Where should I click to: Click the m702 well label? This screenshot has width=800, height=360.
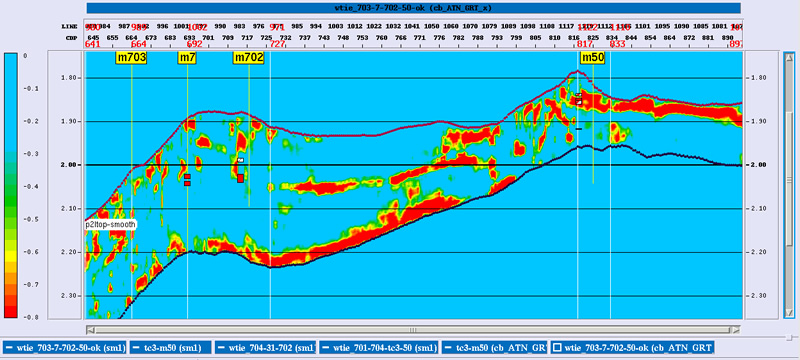249,58
